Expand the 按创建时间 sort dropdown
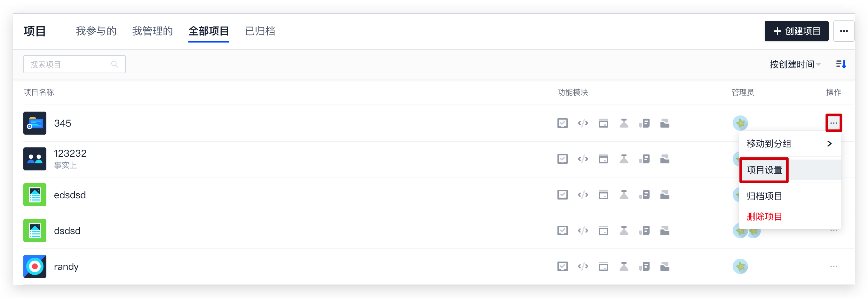Image resolution: width=868 pixels, height=298 pixels. (x=795, y=64)
